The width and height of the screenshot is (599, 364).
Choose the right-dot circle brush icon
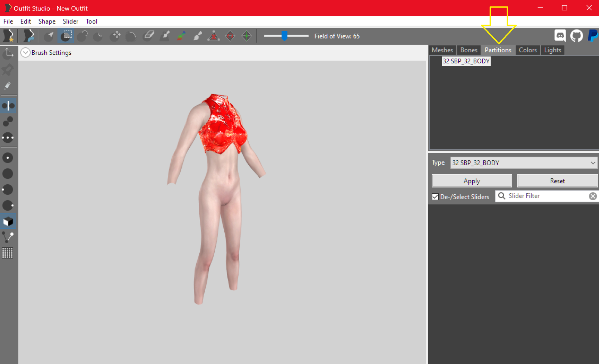(8, 206)
